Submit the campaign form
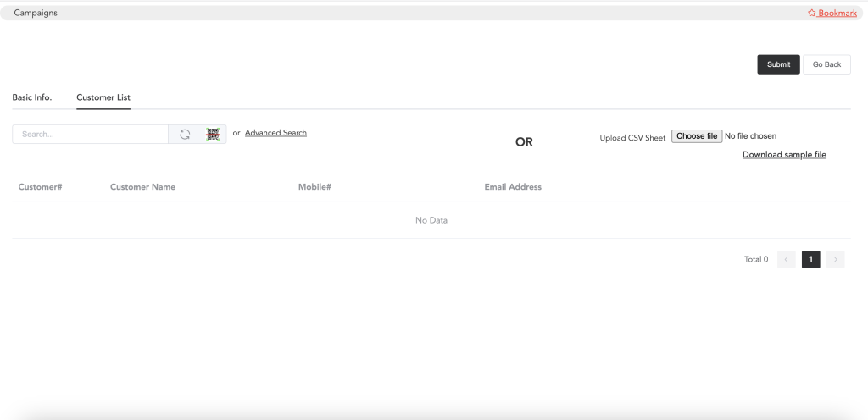Screen dimensions: 868x420 pyautogui.click(x=778, y=64)
